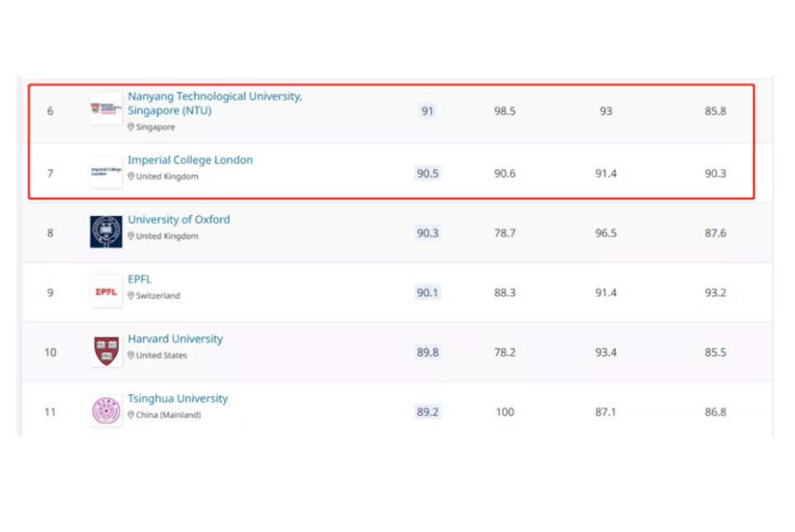Select the 85.8 score cell
This screenshot has width=795, height=532.
coord(715,111)
